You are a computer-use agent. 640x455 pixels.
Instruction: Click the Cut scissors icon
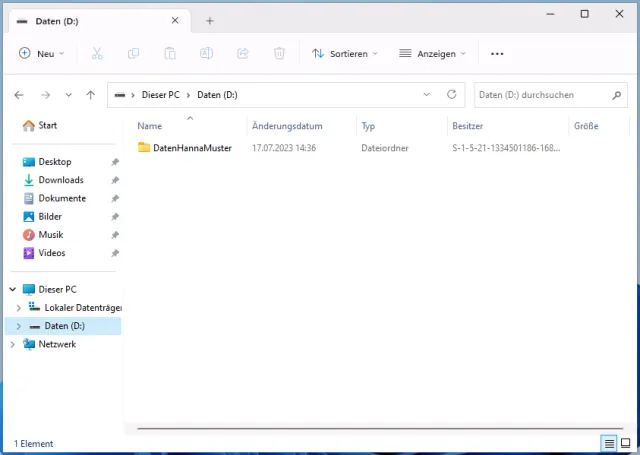pyautogui.click(x=97, y=53)
